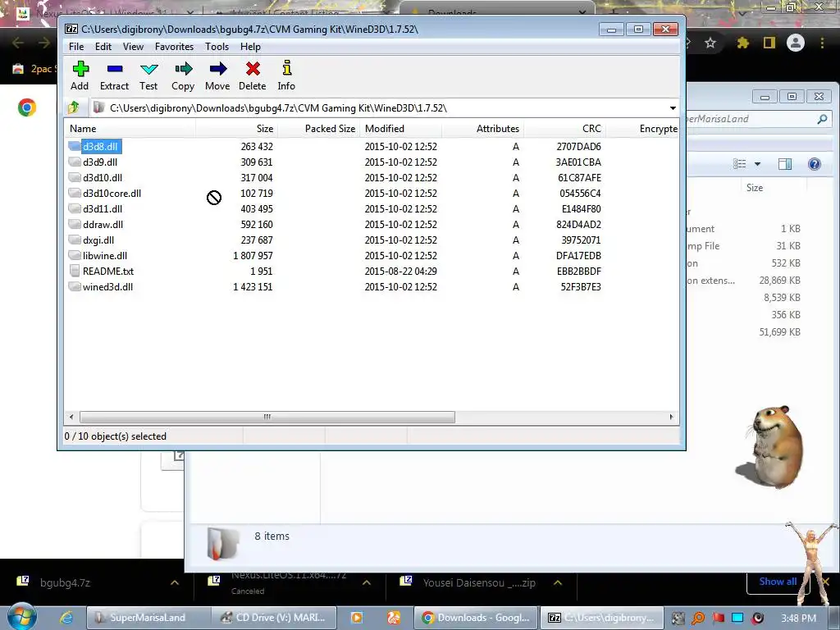
Task: Select the d3d10core.dll entry
Action: [x=112, y=194]
